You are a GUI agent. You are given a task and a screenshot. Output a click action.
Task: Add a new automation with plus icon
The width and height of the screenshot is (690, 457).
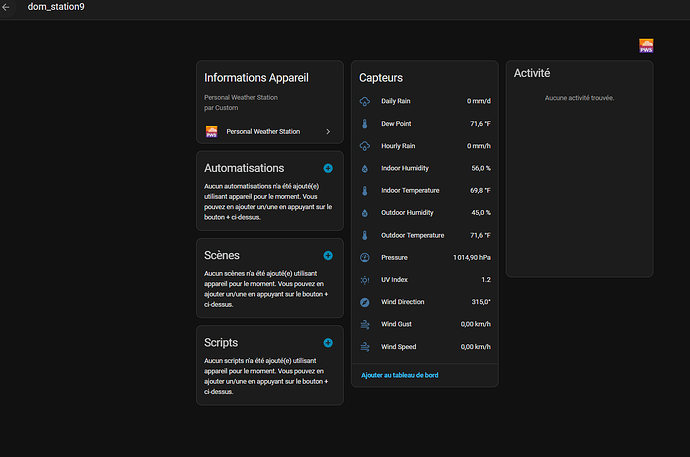coord(328,168)
